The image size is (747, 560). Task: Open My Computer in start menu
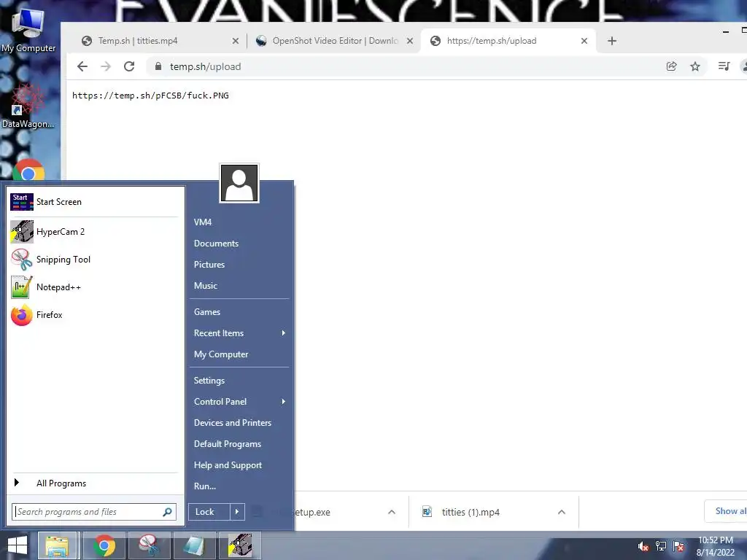click(221, 354)
